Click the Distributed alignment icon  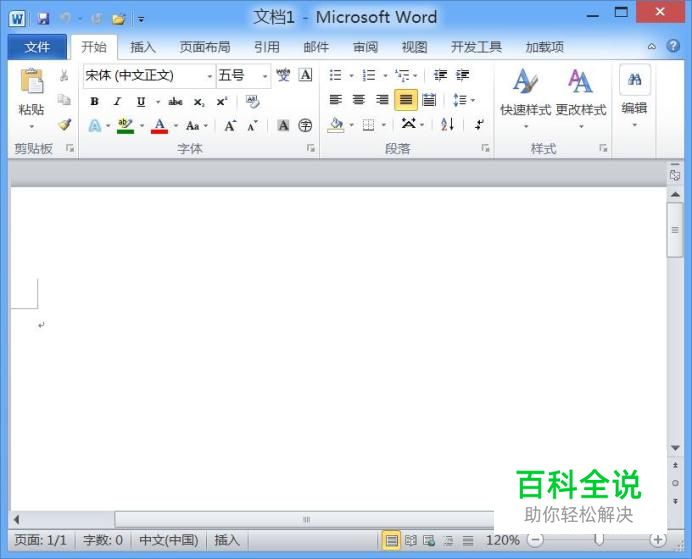(x=429, y=100)
